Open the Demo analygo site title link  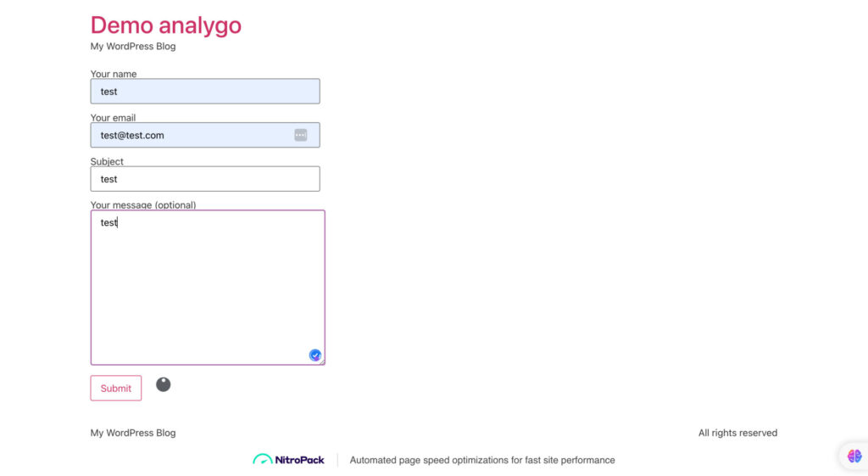pyautogui.click(x=166, y=25)
